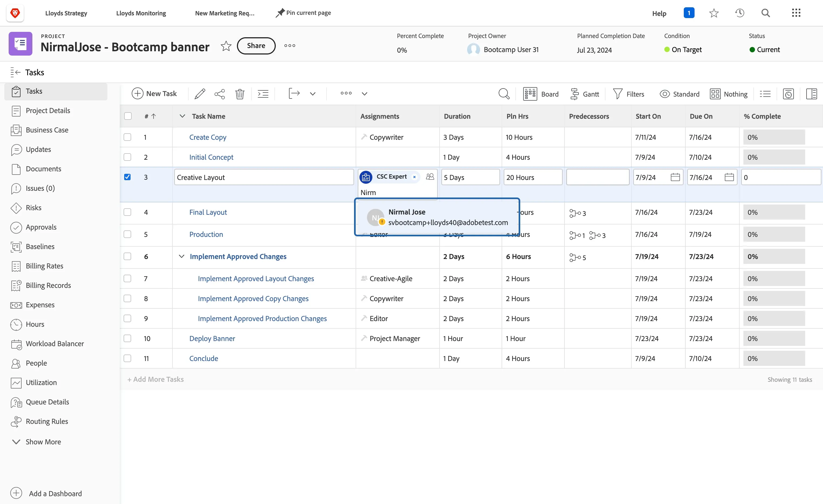Switch to the Lloyds Monitoring pinned tab

pyautogui.click(x=141, y=13)
